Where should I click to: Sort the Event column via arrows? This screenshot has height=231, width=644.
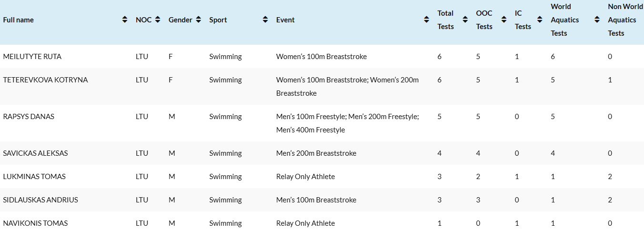pyautogui.click(x=427, y=20)
